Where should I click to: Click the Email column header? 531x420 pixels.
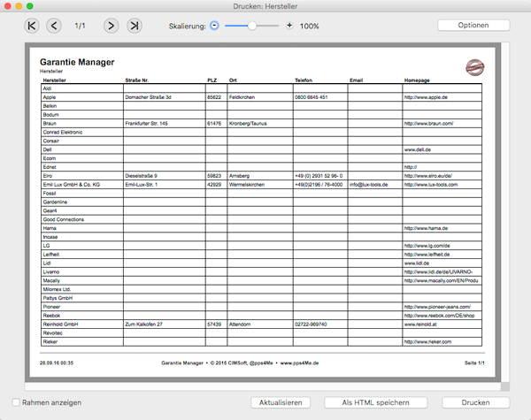click(357, 80)
